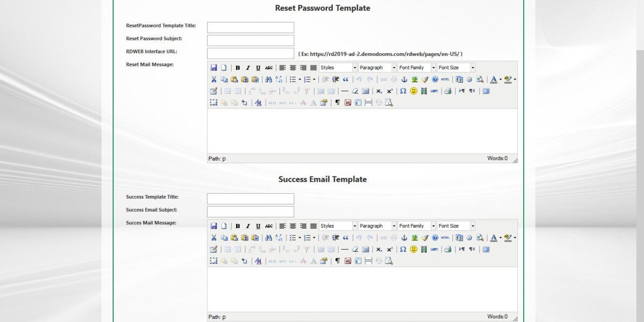This screenshot has height=322, width=644.
Task: Show visual control characters with the pilcrow button
Action: tap(336, 102)
